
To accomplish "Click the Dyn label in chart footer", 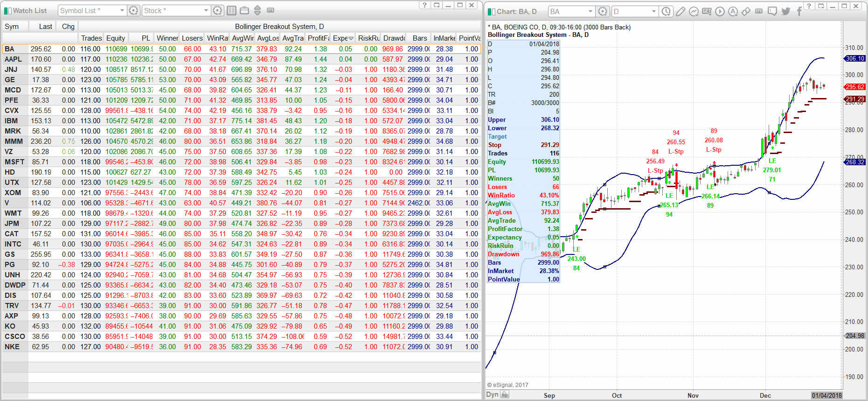I will 492,394.
